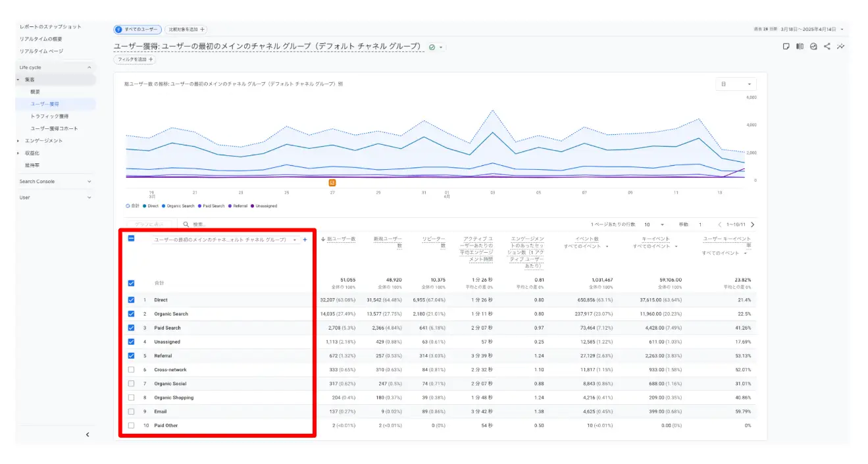Check the Cross-network row checkbox
This screenshot has height=464, width=868.
131,370
